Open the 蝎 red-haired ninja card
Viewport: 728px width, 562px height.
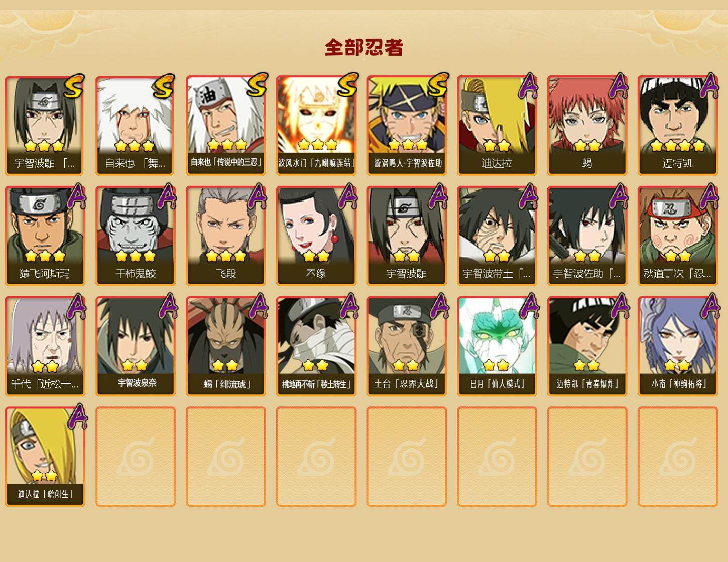click(x=587, y=125)
